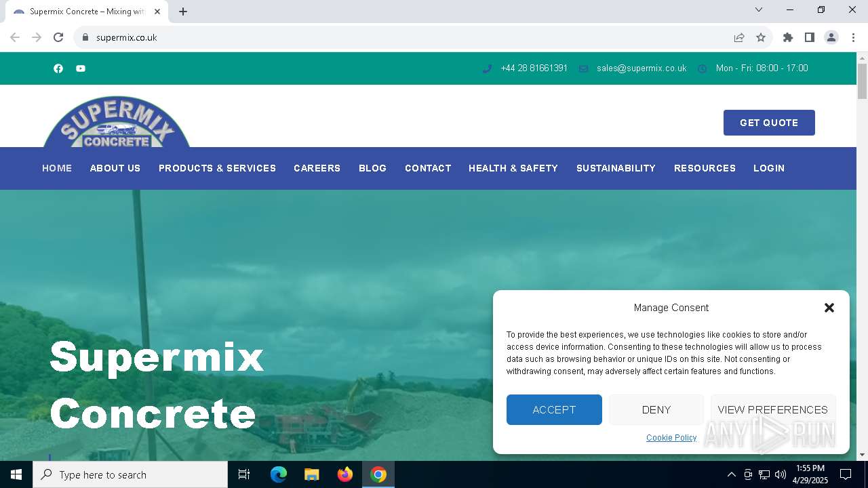Image resolution: width=868 pixels, height=488 pixels.
Task: Reload the page
Action: coord(58,37)
